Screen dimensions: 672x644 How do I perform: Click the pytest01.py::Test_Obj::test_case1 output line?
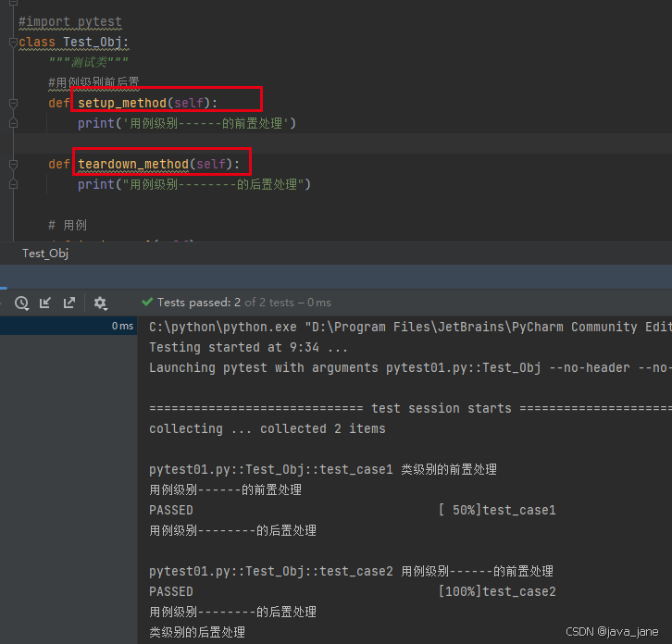click(323, 470)
